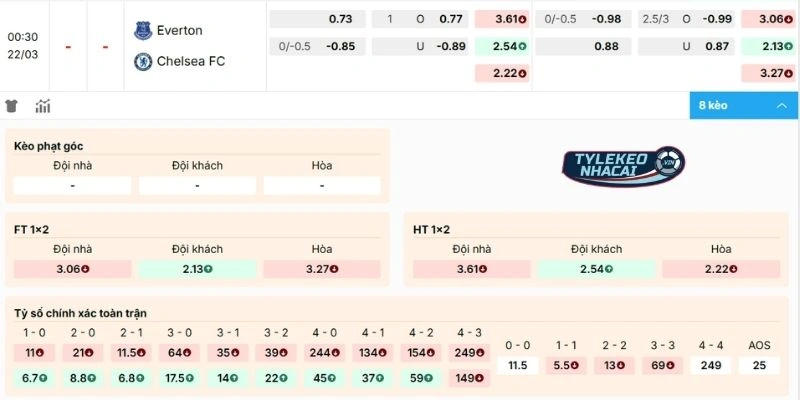Click the Tylekeo Nhacai logo

tap(623, 166)
